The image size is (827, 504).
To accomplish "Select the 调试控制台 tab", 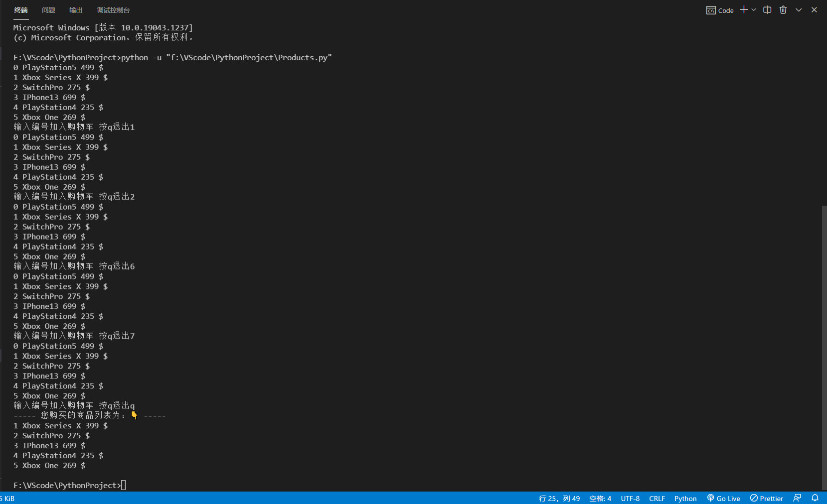I will (x=113, y=10).
